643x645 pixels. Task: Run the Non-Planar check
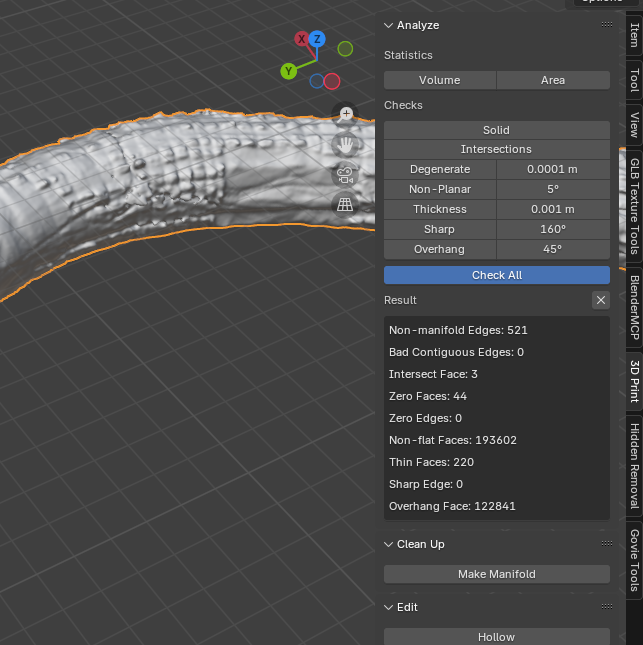tap(440, 189)
